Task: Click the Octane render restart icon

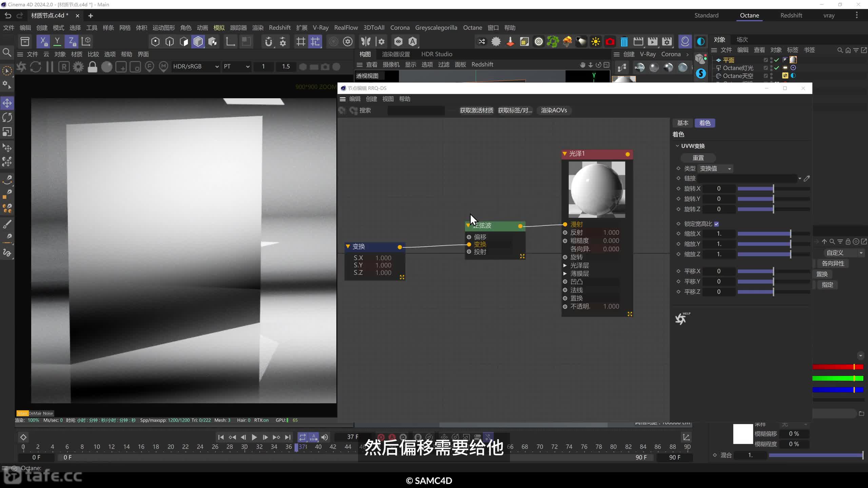Action: [35, 67]
